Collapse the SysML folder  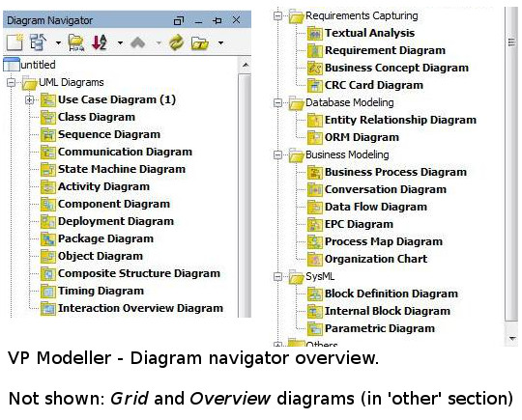tap(277, 277)
